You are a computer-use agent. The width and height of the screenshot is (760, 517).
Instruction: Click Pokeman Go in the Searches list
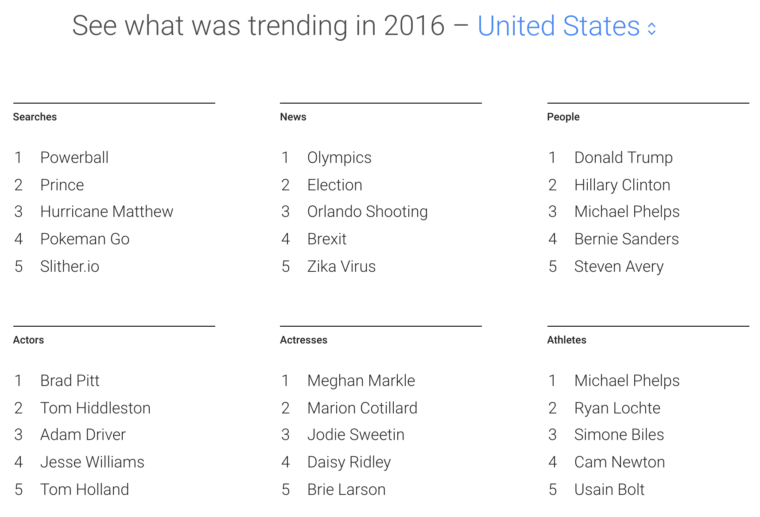click(x=85, y=239)
